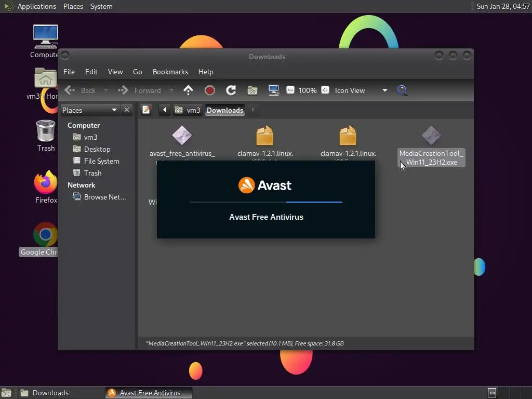Click Avast splash progress bar

coord(266,202)
